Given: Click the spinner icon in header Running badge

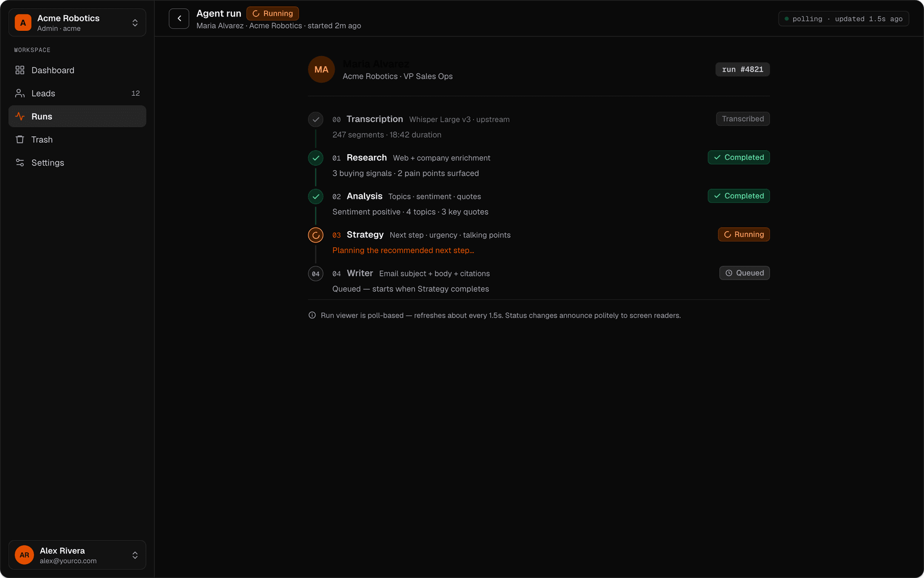Looking at the screenshot, I should click(256, 13).
